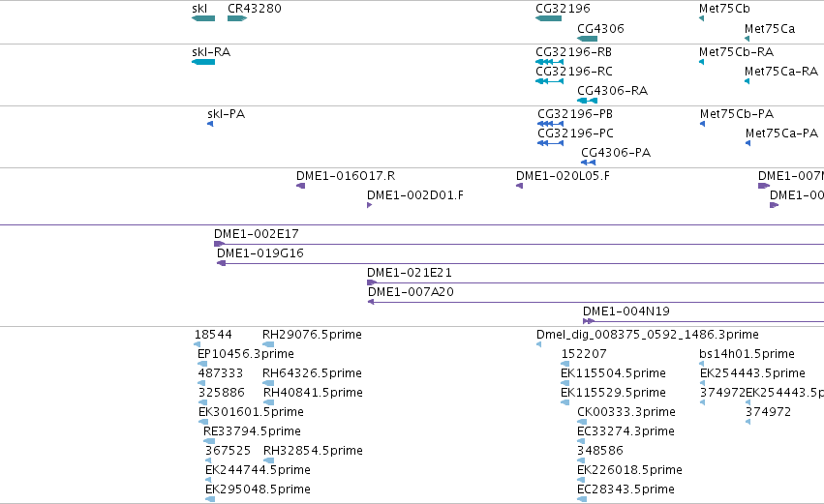
Task: Open the Met75Ca-RA transcript label
Action: point(780,72)
